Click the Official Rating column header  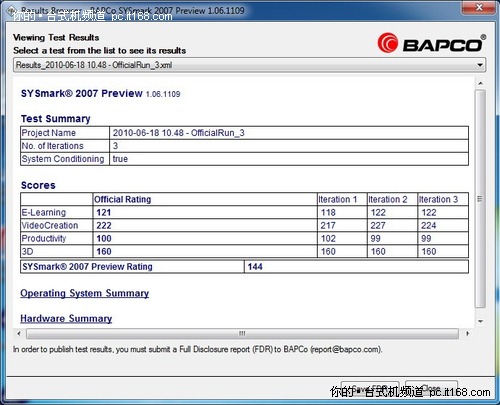[x=122, y=199]
